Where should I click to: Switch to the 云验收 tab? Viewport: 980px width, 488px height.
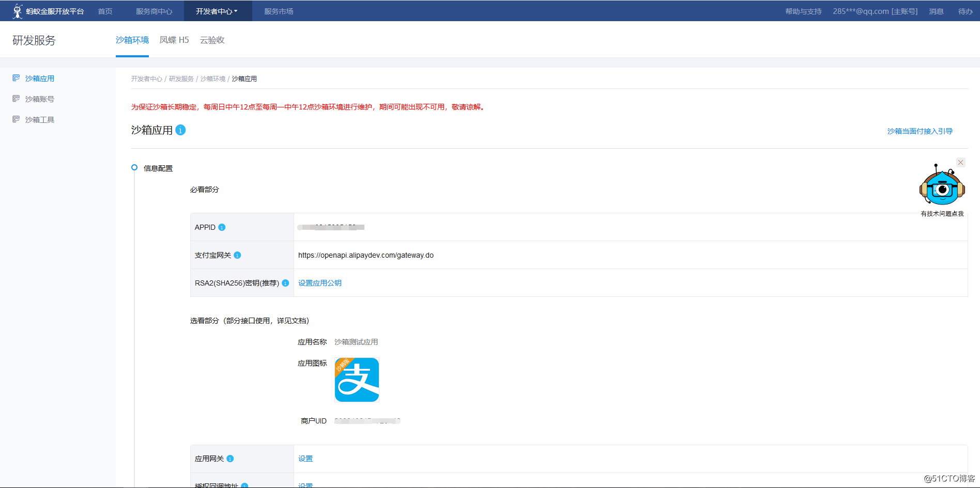pyautogui.click(x=212, y=40)
